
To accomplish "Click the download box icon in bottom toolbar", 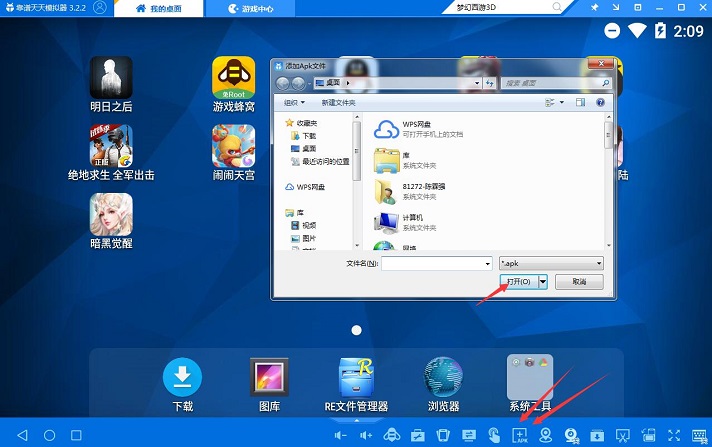I will 597,436.
